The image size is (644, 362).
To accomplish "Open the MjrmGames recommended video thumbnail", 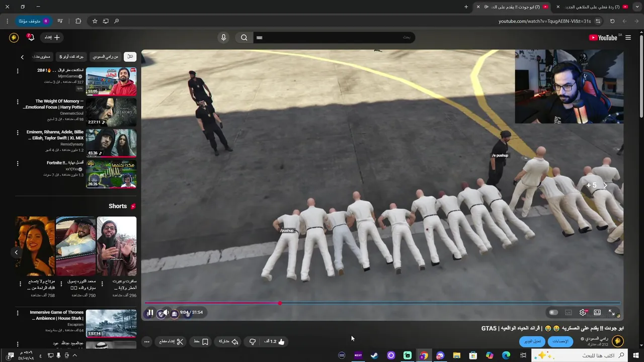I will coord(111,81).
